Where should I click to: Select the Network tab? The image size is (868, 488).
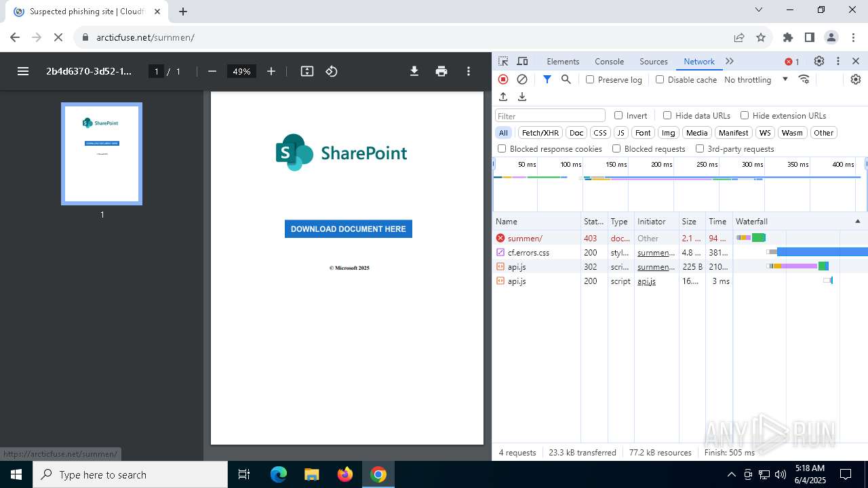698,61
